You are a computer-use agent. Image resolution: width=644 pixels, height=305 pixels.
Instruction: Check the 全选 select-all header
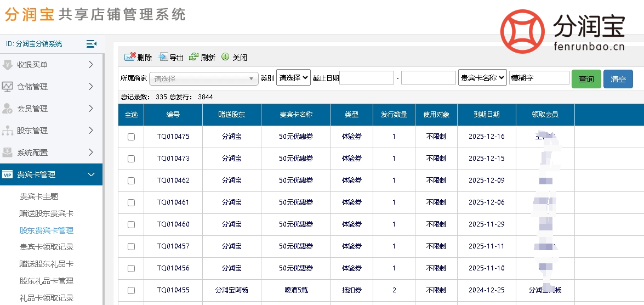pyautogui.click(x=131, y=115)
